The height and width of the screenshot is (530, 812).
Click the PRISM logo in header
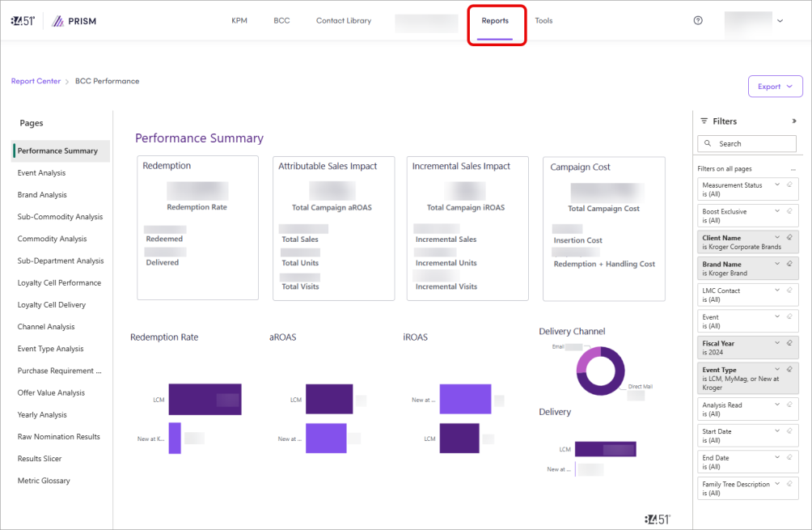74,21
